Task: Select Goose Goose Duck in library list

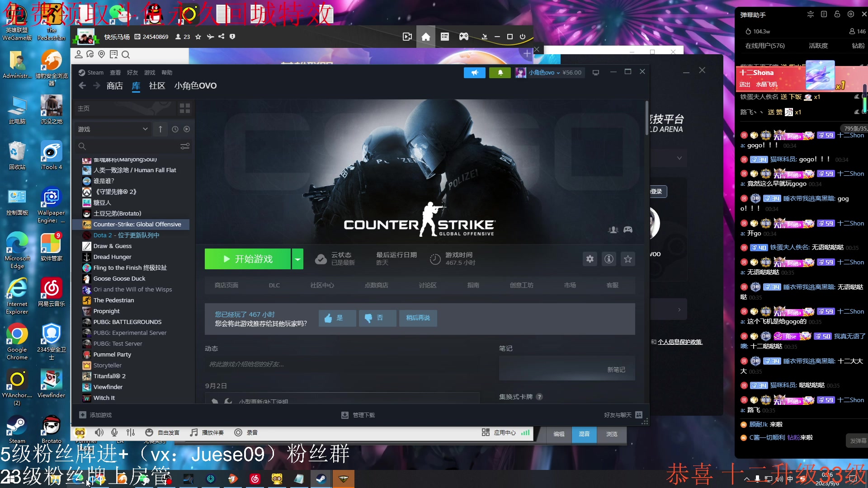Action: pyautogui.click(x=119, y=279)
